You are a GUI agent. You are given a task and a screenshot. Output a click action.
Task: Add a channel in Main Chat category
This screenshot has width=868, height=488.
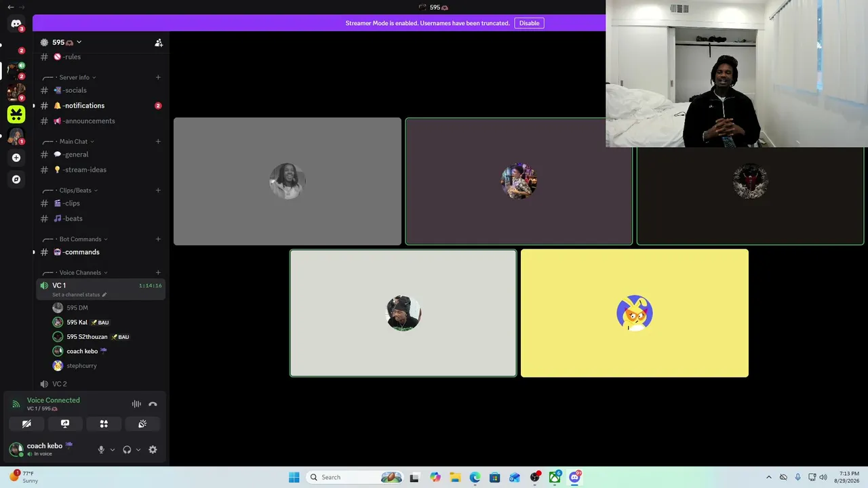[158, 142]
